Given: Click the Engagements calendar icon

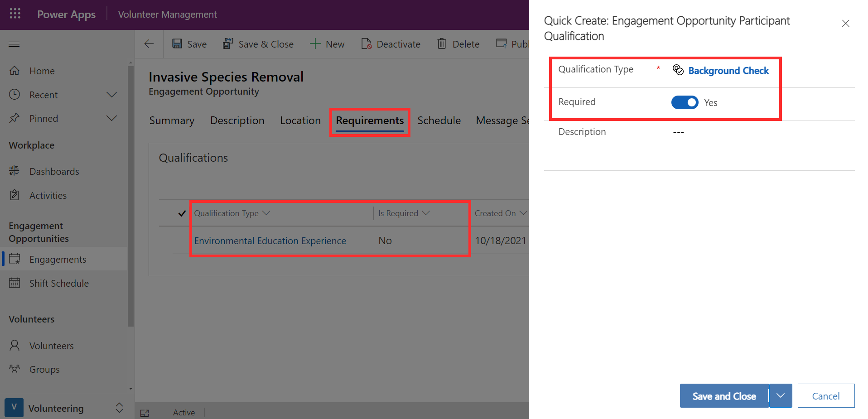Looking at the screenshot, I should (14, 259).
